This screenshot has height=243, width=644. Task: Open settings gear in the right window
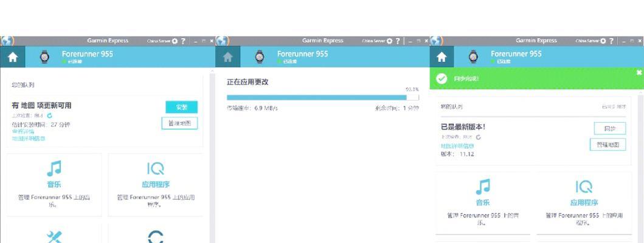pyautogui.click(x=603, y=41)
